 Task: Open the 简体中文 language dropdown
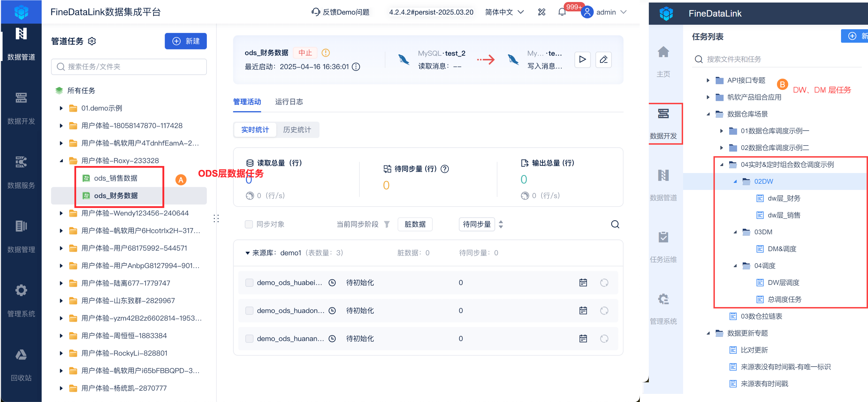tap(504, 12)
